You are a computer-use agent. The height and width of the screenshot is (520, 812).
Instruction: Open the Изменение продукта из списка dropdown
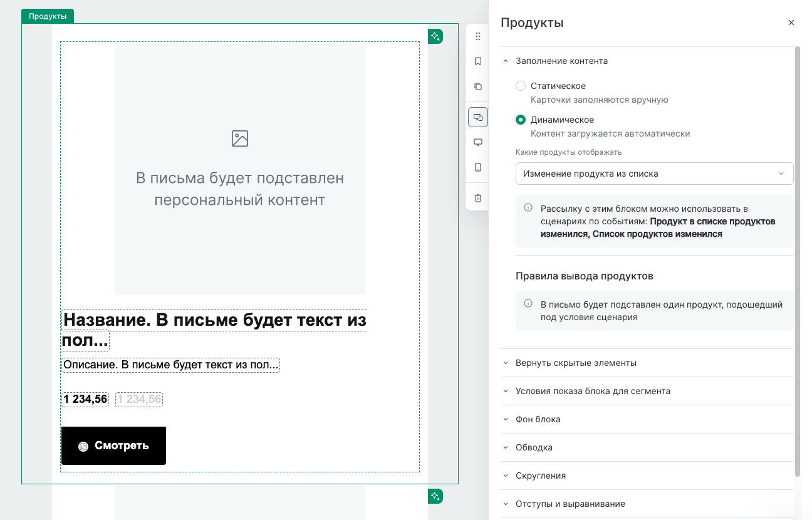[x=654, y=174]
